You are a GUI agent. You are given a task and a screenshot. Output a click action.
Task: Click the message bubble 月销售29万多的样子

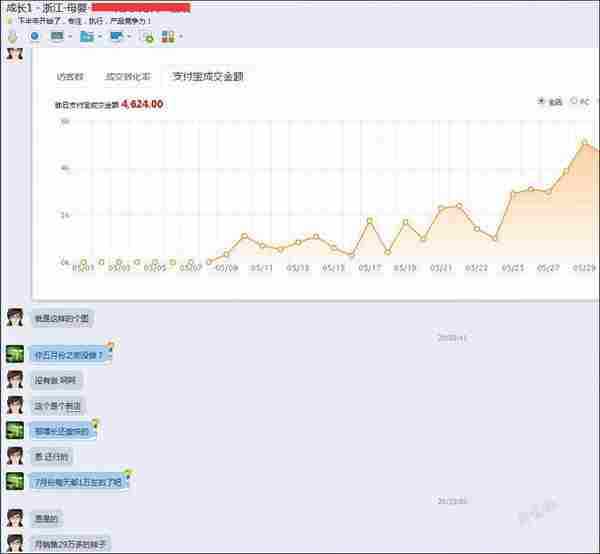pyautogui.click(x=70, y=543)
